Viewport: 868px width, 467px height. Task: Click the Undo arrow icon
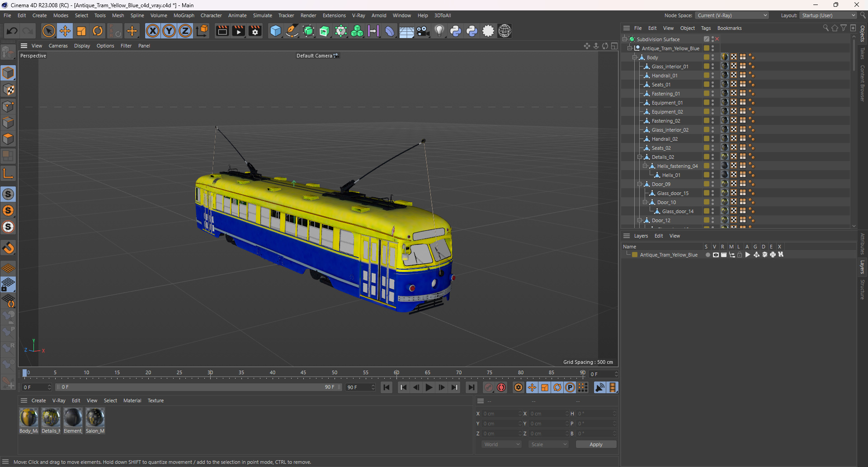[x=12, y=31]
